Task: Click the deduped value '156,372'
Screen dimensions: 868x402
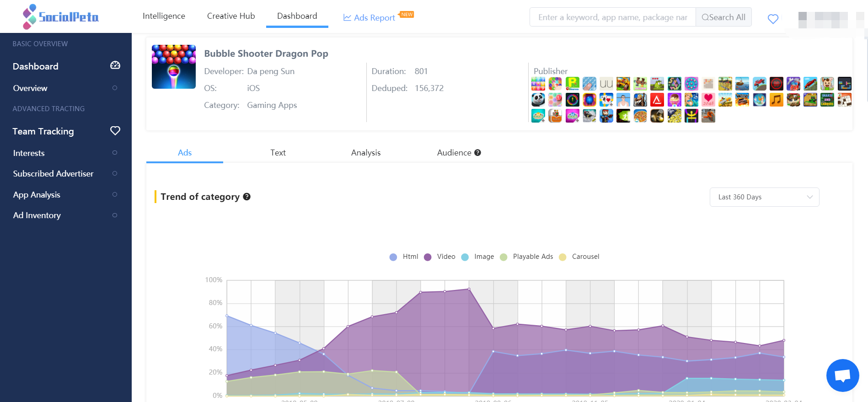Action: (x=429, y=88)
